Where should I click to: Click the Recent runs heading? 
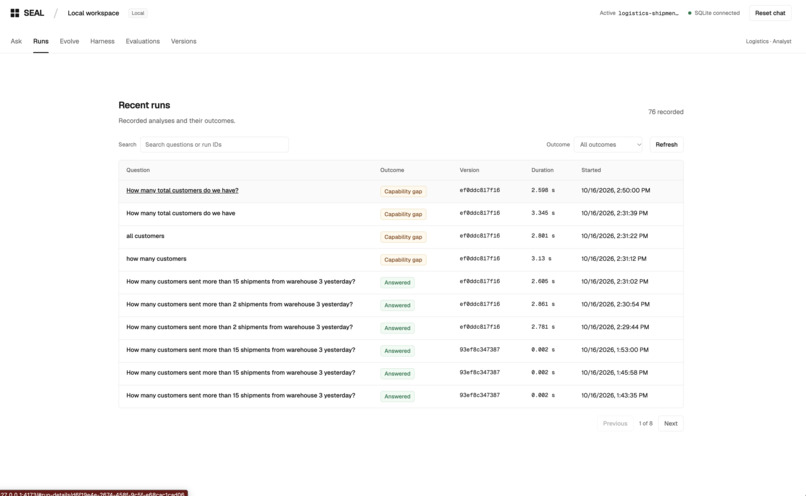pyautogui.click(x=144, y=105)
